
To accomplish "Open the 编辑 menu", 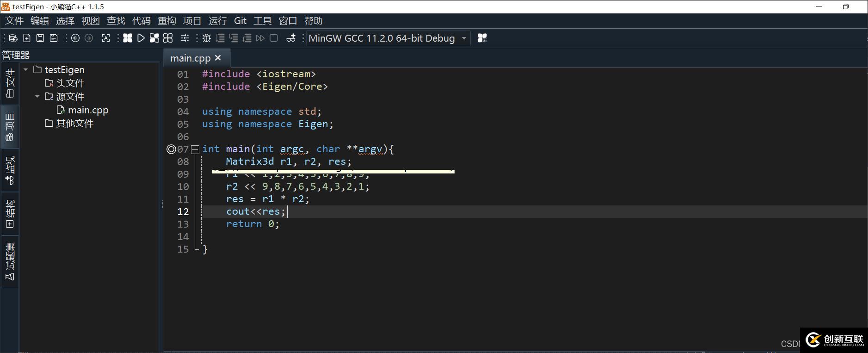I will [x=40, y=21].
